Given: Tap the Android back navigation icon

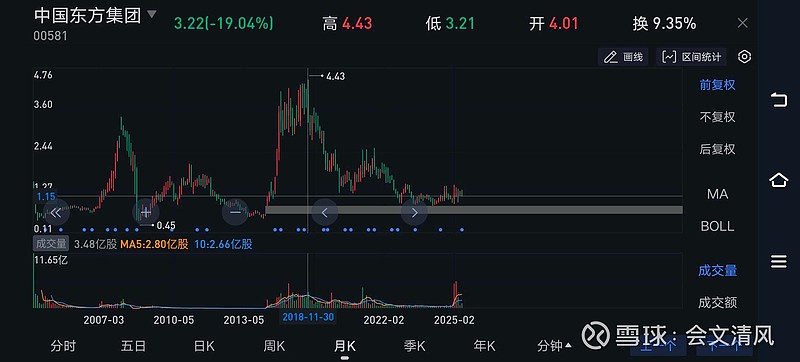Looking at the screenshot, I should point(779,99).
